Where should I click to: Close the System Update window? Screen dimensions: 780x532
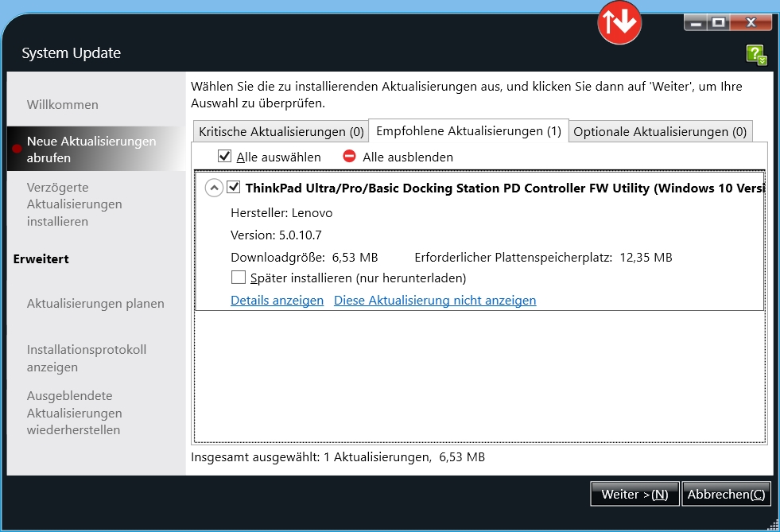751,22
